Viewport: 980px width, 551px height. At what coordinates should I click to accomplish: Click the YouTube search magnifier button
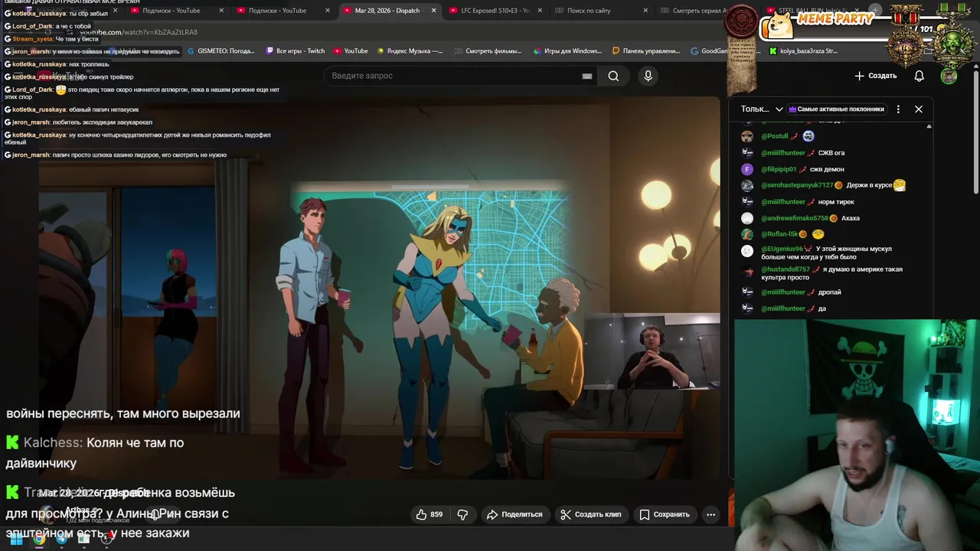[x=613, y=76]
